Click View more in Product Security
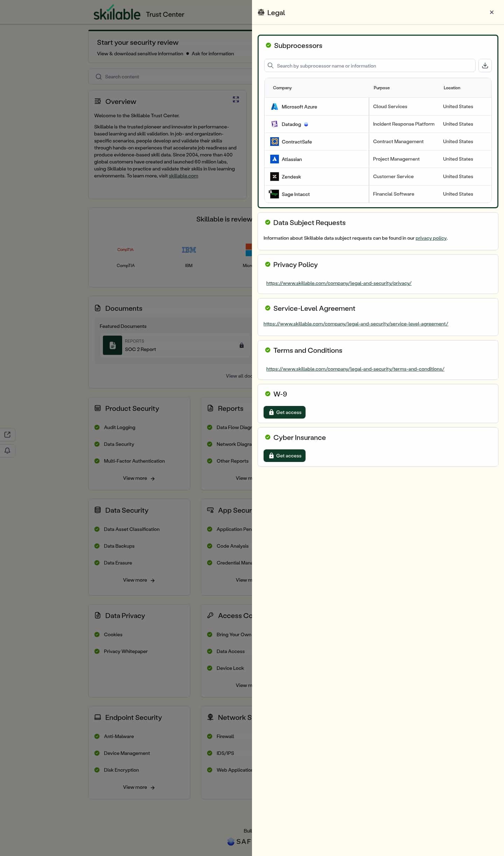This screenshot has height=856, width=504. click(139, 478)
